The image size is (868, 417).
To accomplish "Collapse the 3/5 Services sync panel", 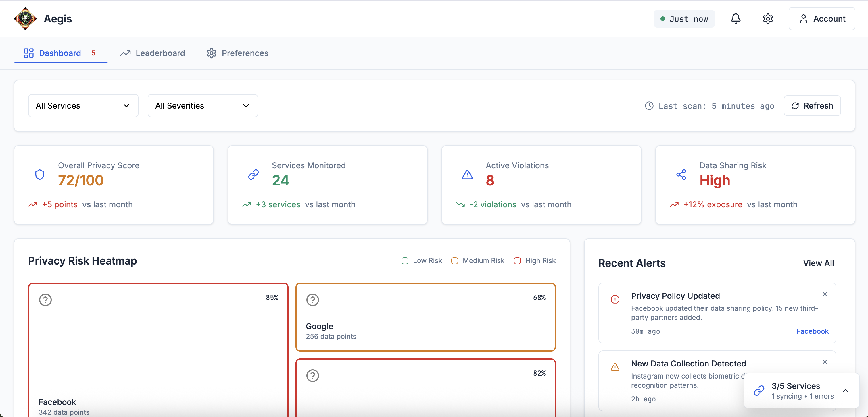I will (x=846, y=390).
